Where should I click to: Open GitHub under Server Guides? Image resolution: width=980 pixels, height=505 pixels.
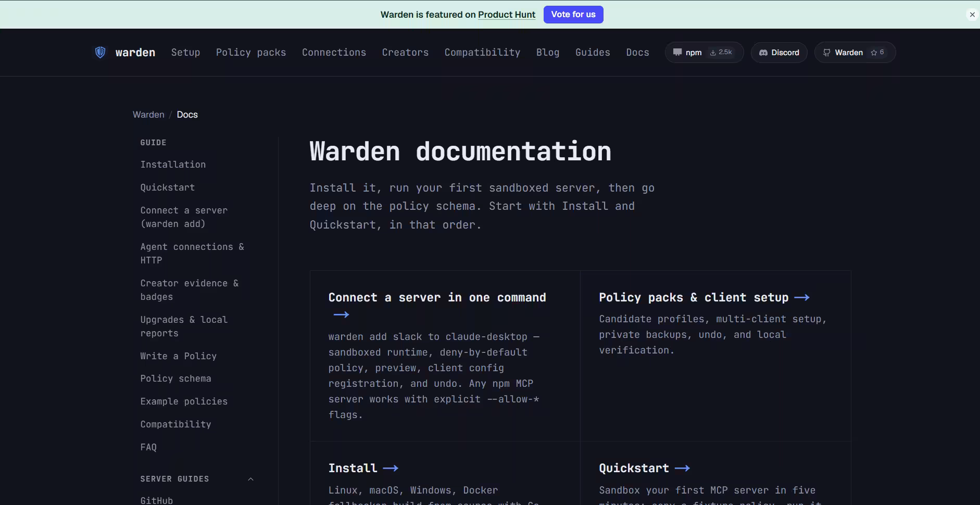click(157, 500)
